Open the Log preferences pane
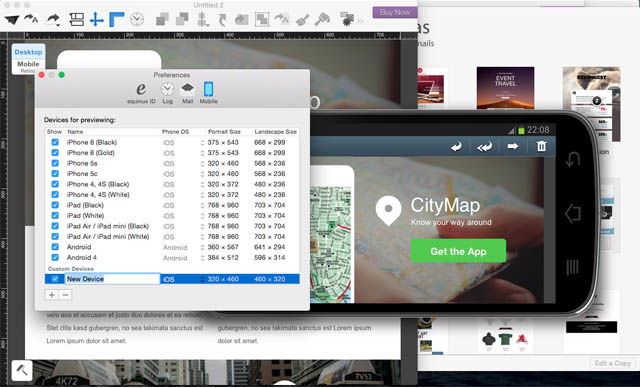 [167, 93]
